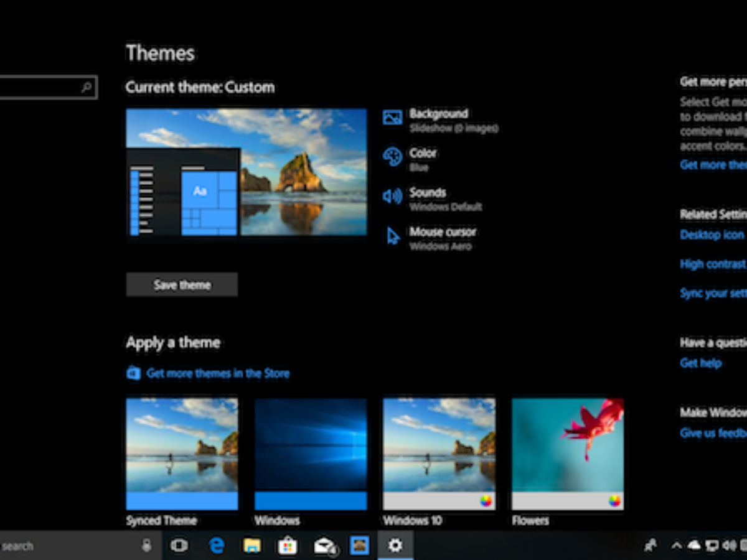Click the Task View taskbar icon
Viewport: 747px width, 560px height.
point(179,546)
